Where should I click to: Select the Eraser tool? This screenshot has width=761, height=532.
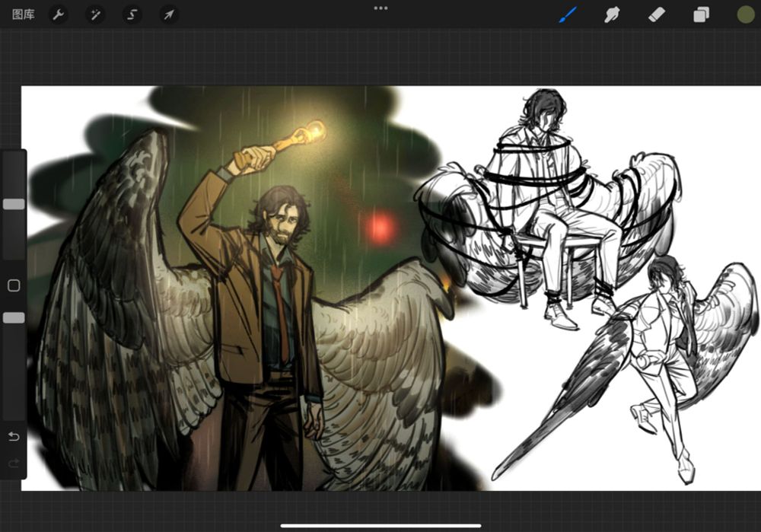click(657, 14)
